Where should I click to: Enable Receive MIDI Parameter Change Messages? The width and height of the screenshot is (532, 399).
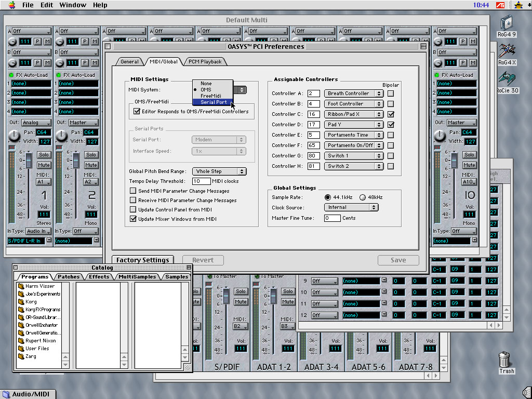[133, 200]
